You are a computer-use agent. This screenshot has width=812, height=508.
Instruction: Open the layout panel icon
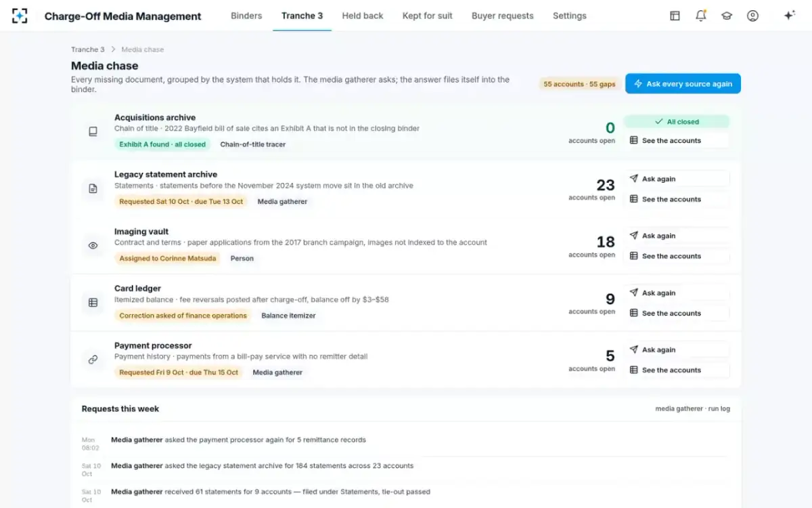click(675, 16)
